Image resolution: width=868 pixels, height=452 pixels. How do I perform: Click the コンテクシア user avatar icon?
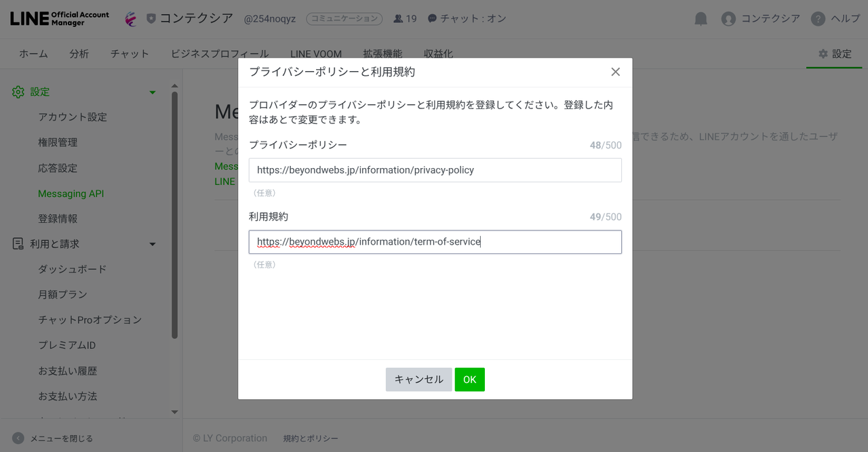coord(728,19)
